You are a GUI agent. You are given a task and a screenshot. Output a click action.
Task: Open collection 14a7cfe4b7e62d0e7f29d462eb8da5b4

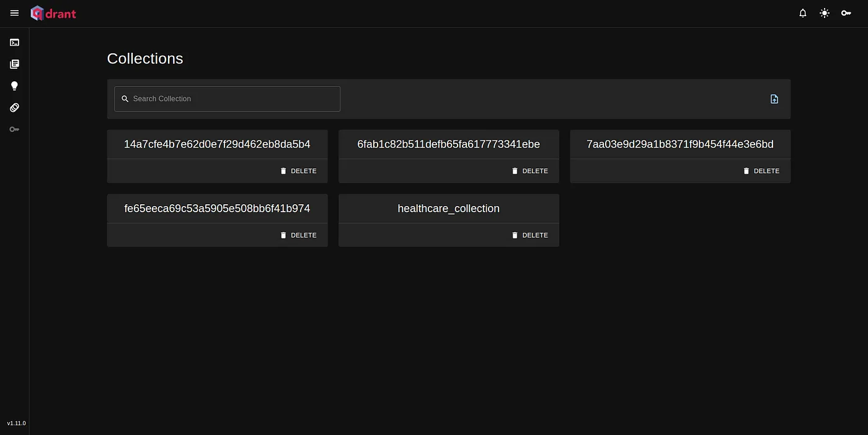point(217,145)
